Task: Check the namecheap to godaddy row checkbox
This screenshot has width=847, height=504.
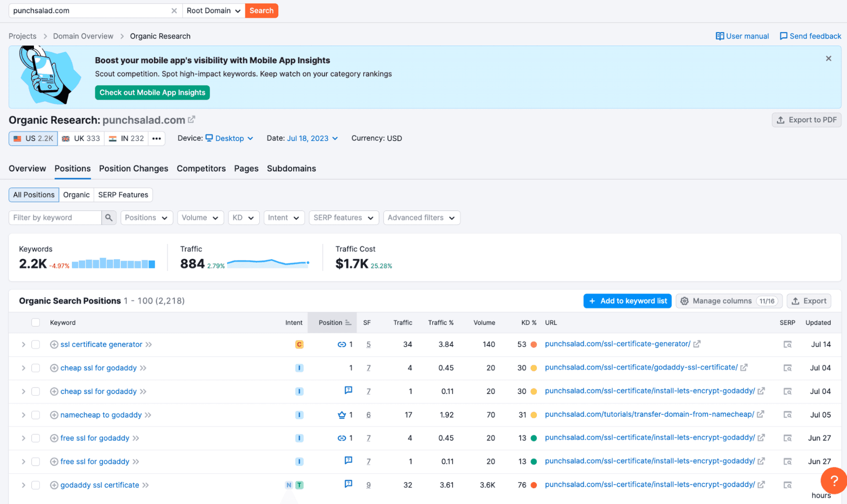Action: point(36,415)
